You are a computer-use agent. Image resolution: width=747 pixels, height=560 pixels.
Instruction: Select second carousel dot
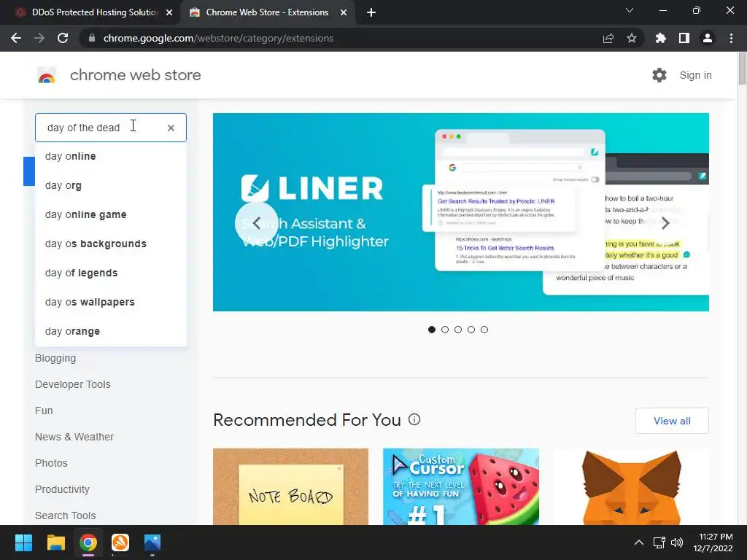click(445, 330)
